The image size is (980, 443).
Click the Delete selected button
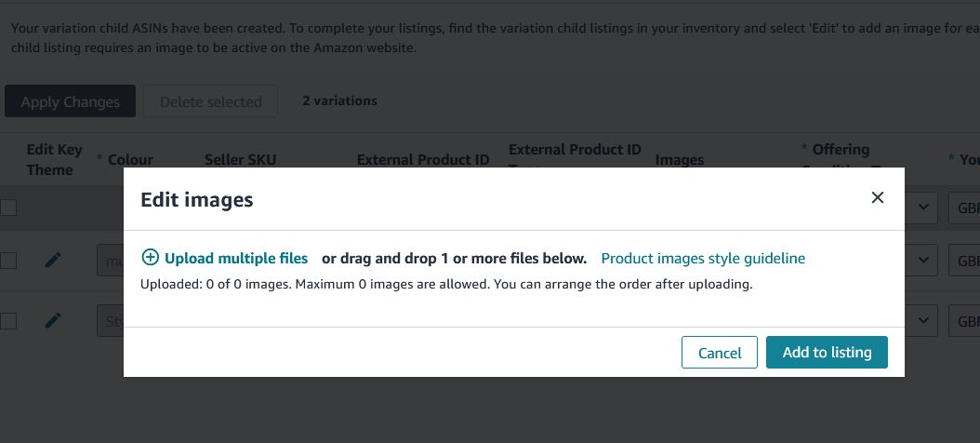tap(211, 101)
